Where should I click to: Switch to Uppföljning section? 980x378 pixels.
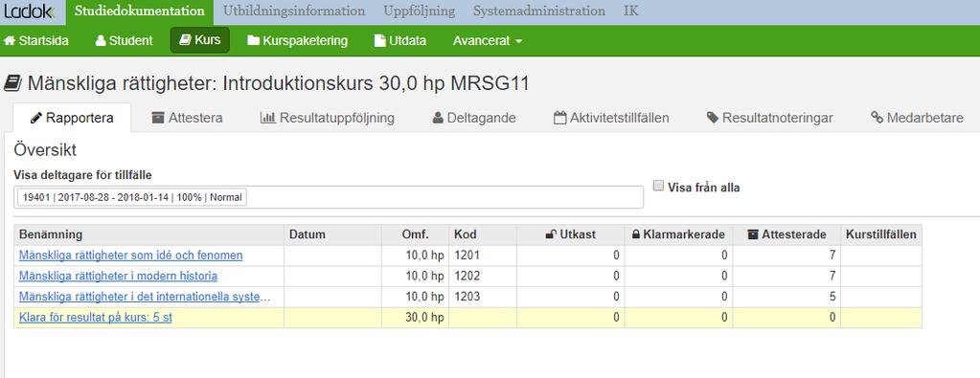tap(420, 11)
